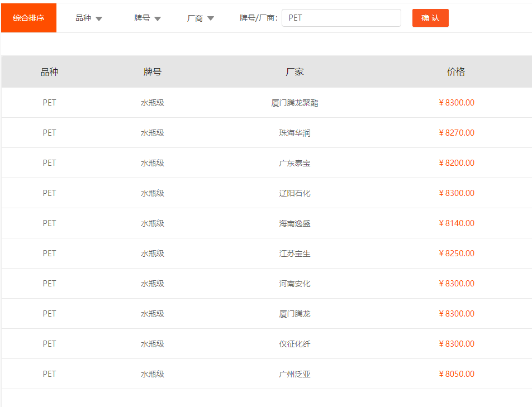Click price ¥8250.00
532x407 pixels.
pyautogui.click(x=457, y=253)
